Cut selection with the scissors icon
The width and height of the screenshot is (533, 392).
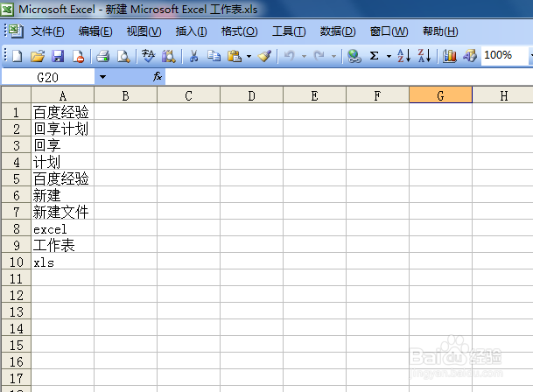193,56
